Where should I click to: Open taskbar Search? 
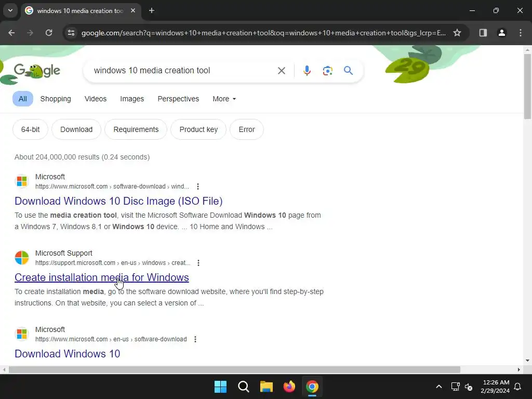click(244, 387)
